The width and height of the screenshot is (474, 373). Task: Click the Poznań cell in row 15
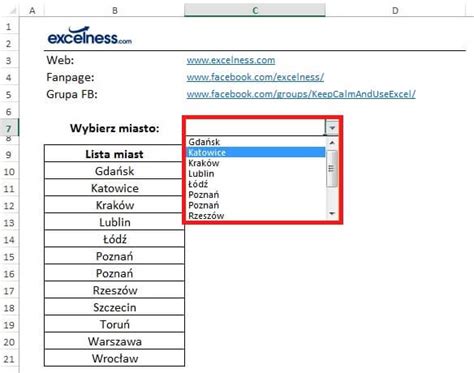click(114, 256)
